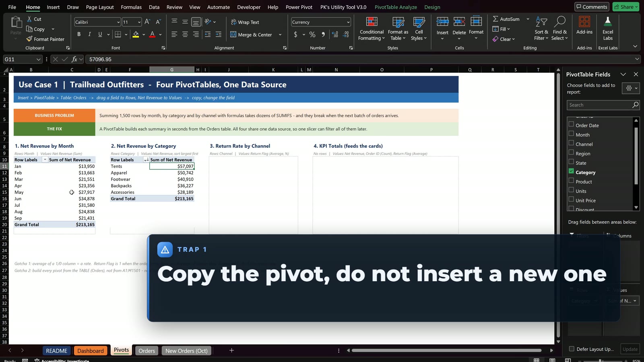Image resolution: width=644 pixels, height=362 pixels.
Task: Click the Insert Function fx icon
Action: click(74, 59)
